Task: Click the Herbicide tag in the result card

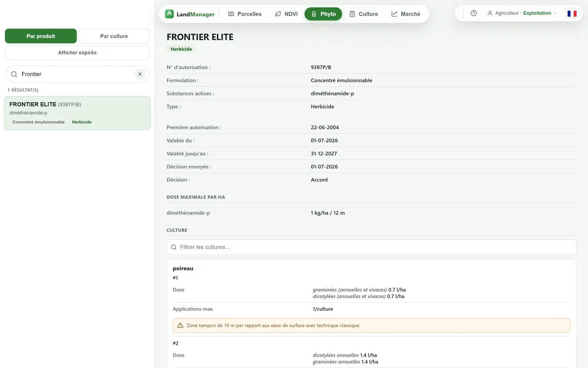Action: point(82,122)
